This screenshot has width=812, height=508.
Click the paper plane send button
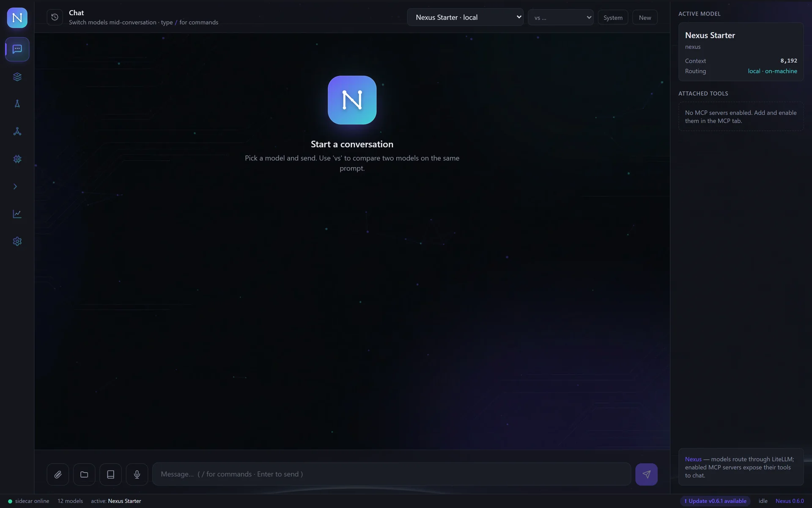pos(646,474)
